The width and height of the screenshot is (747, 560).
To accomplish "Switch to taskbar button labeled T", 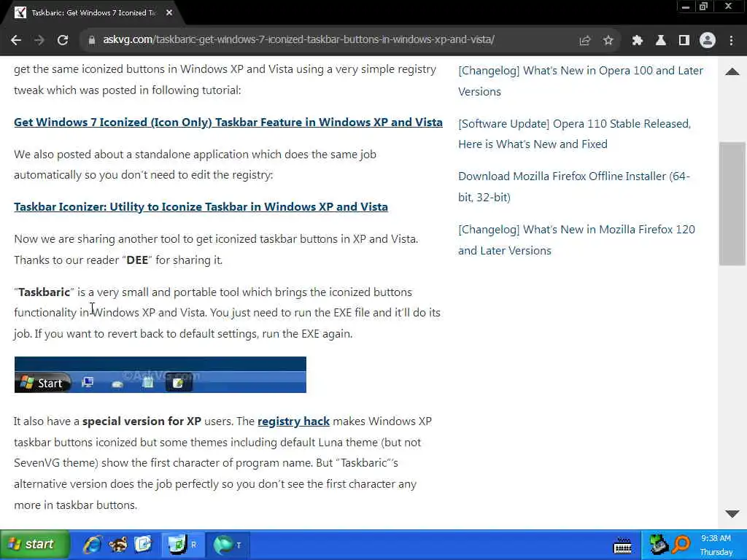I will point(228,545).
